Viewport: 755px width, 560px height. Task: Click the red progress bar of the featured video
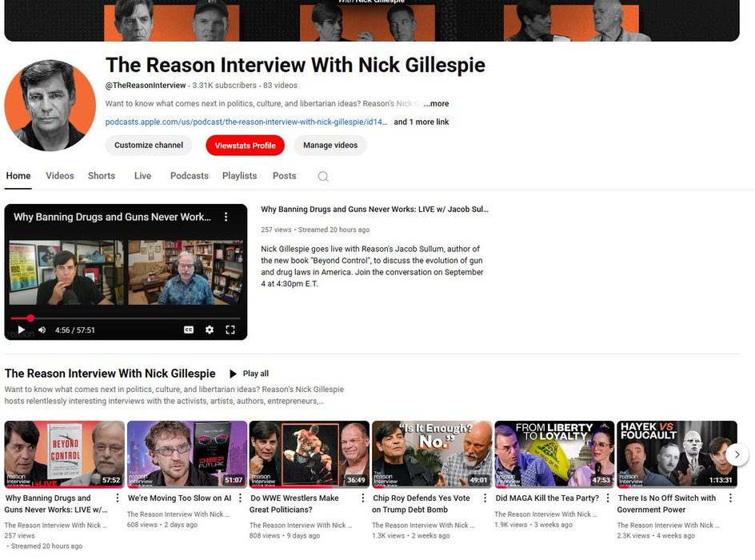[126, 318]
